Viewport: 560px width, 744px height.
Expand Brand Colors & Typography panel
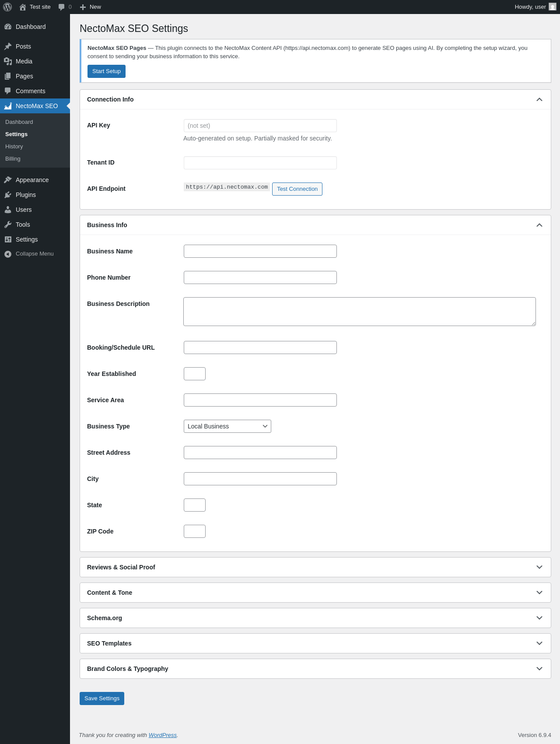tap(539, 669)
